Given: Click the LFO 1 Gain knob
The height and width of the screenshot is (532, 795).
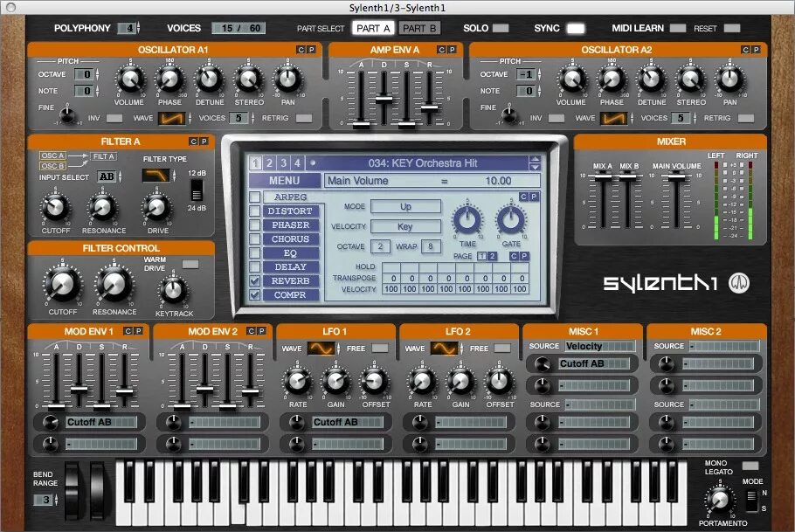Looking at the screenshot, I should (335, 382).
